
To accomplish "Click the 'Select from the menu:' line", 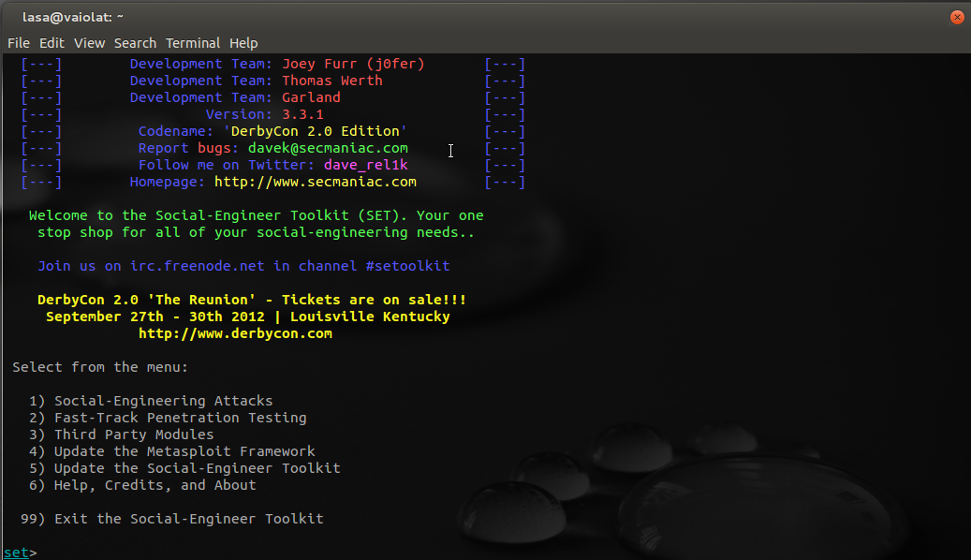I will coord(99,367).
